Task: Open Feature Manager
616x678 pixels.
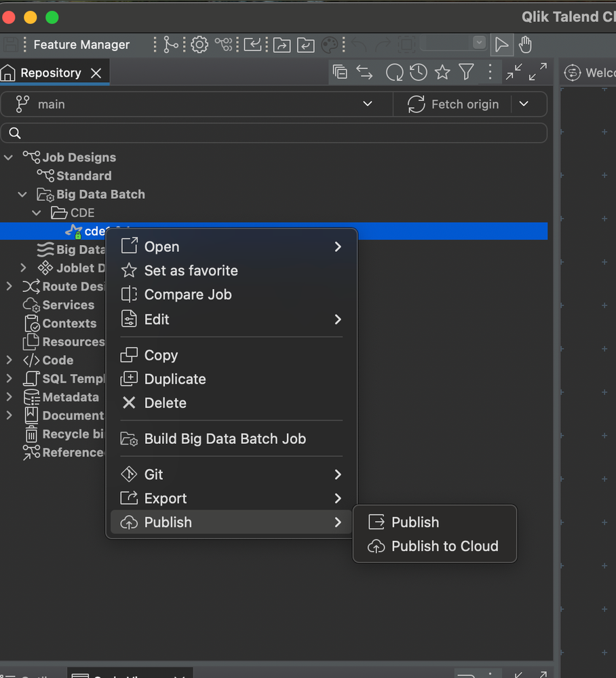Action: click(x=81, y=45)
